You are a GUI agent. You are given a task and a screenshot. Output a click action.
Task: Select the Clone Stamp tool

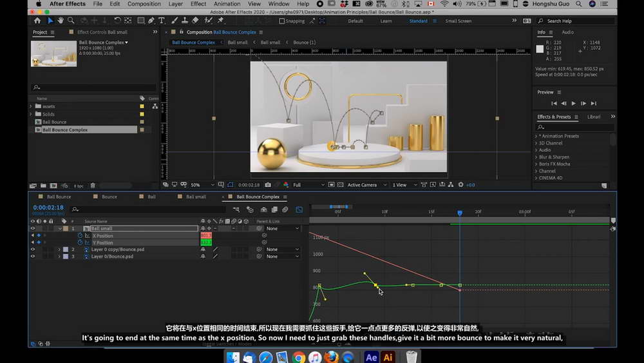pyautogui.click(x=185, y=21)
